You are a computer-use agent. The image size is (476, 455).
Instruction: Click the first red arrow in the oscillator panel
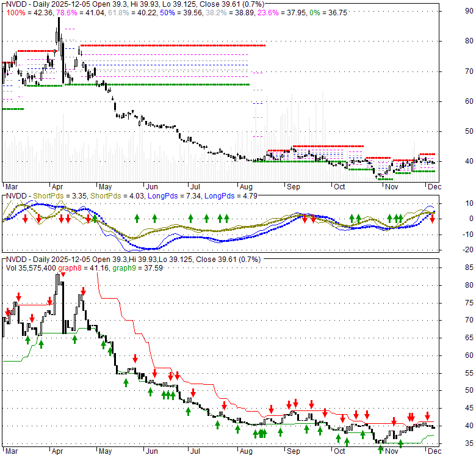(25, 218)
